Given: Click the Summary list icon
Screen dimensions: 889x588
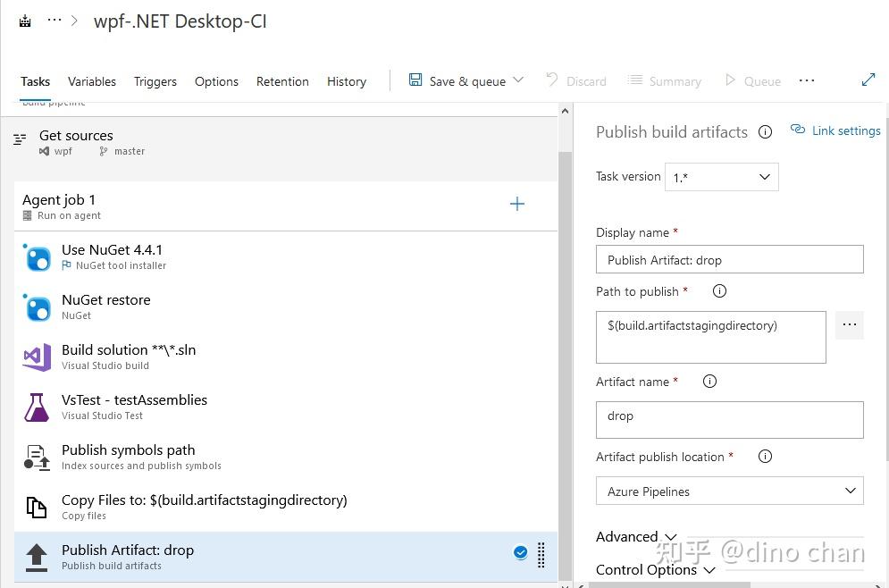Looking at the screenshot, I should [635, 80].
